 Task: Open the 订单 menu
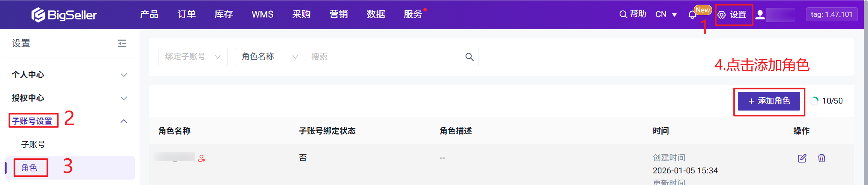(186, 14)
